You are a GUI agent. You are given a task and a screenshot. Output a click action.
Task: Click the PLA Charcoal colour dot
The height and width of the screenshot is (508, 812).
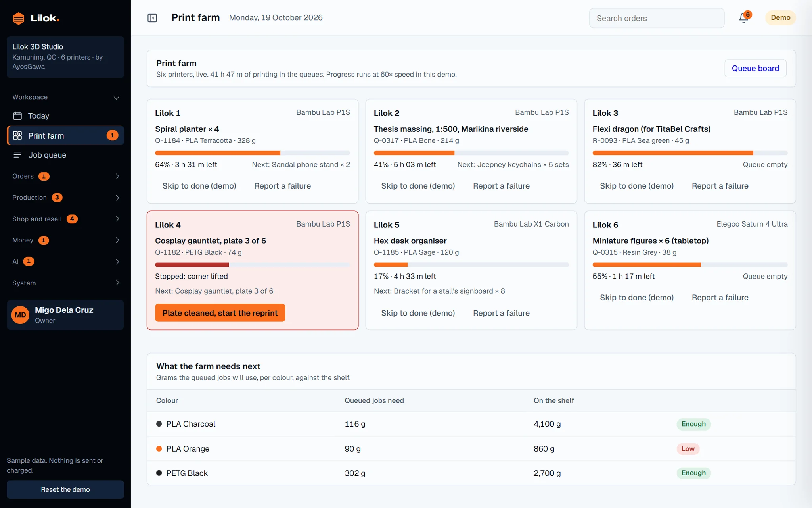(159, 424)
